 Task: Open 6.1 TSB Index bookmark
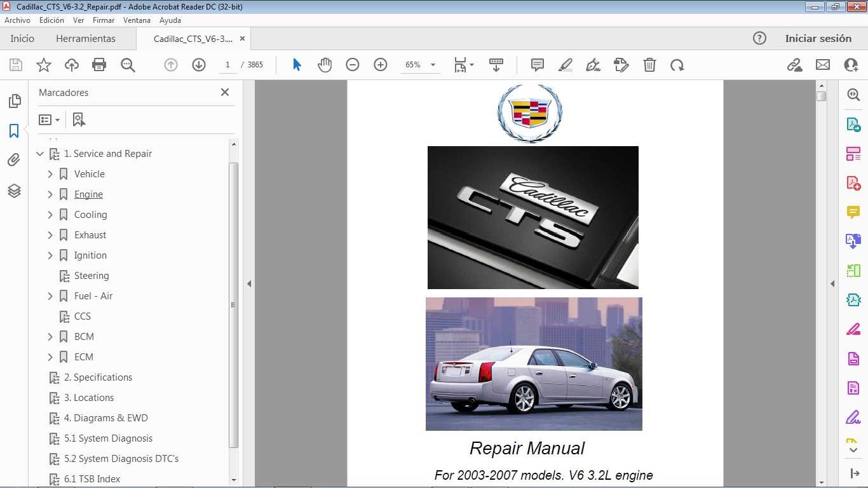(92, 479)
